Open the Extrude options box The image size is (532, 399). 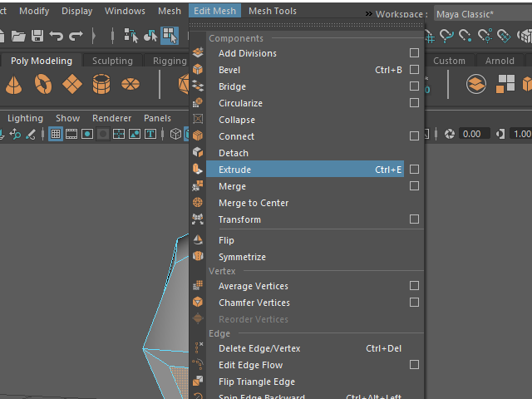(x=414, y=170)
